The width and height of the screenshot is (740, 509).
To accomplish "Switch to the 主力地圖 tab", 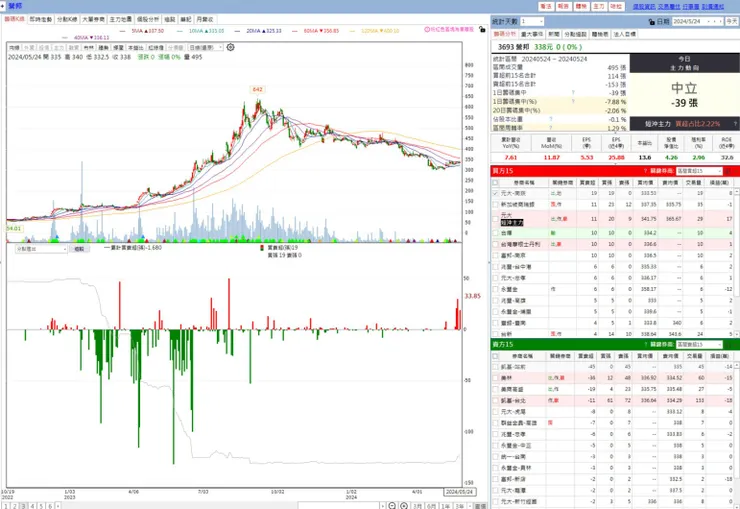I will pyautogui.click(x=121, y=19).
